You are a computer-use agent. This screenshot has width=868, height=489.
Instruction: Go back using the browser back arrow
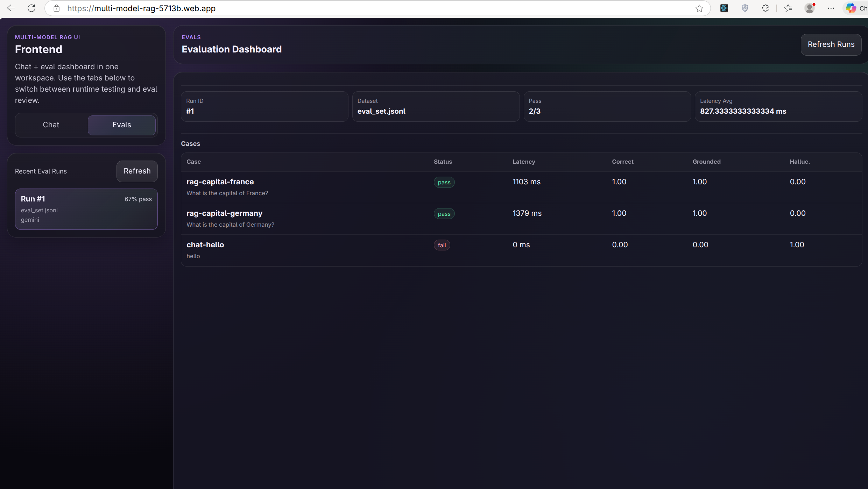[11, 8]
